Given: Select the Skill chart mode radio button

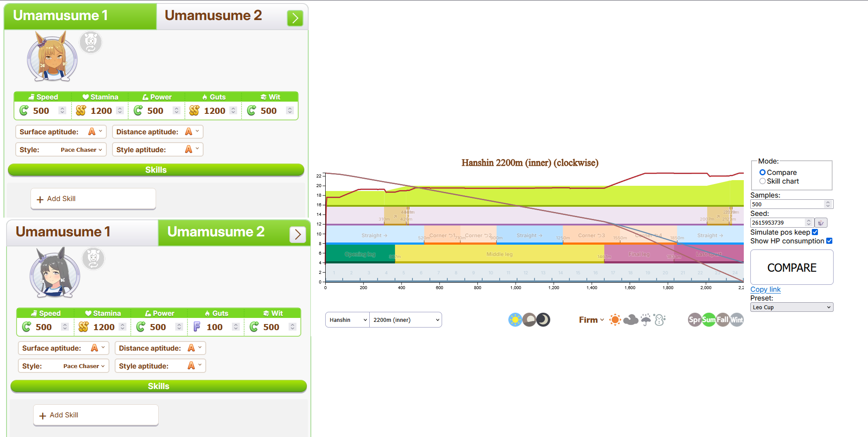Looking at the screenshot, I should tap(762, 181).
